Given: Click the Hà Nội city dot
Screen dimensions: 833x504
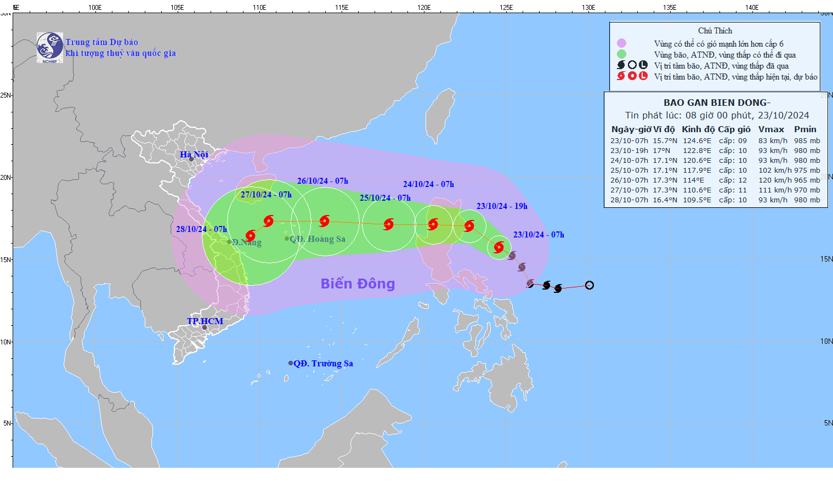Looking at the screenshot, I should pyautogui.click(x=191, y=159).
